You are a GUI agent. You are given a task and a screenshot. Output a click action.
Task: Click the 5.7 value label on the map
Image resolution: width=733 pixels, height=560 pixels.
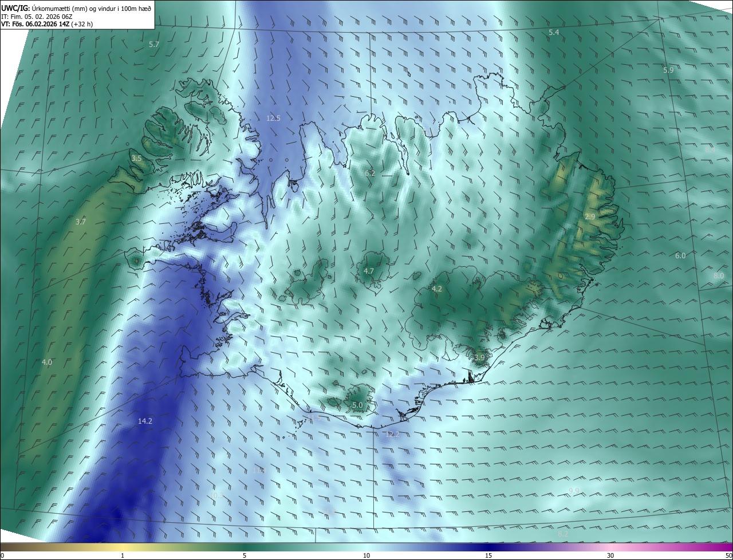[x=154, y=44]
